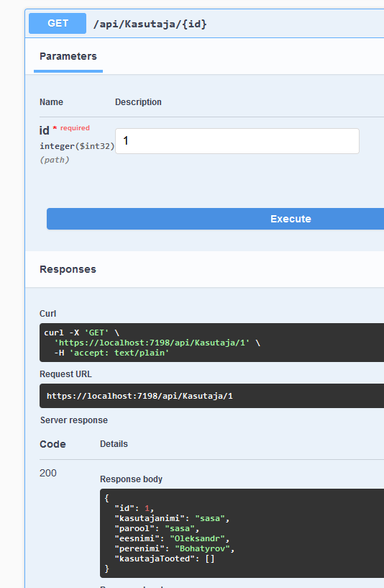The height and width of the screenshot is (588, 384).
Task: Collapse the /api/Kasutaja/{id} endpoint path
Action: [150, 24]
